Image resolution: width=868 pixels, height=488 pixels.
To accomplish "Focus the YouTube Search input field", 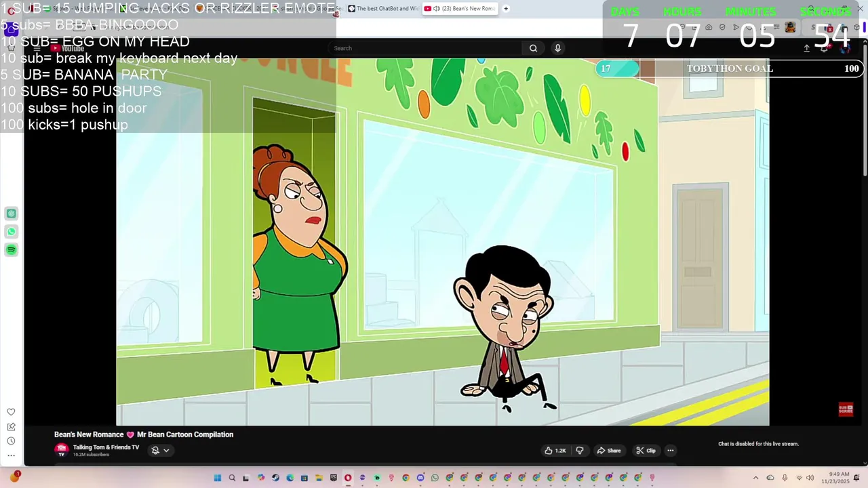I will tap(425, 48).
